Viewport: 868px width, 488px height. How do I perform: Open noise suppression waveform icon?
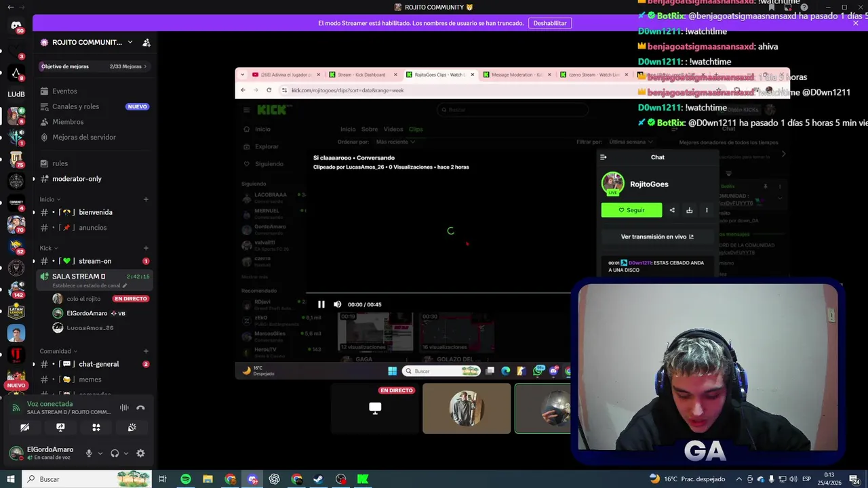point(124,407)
